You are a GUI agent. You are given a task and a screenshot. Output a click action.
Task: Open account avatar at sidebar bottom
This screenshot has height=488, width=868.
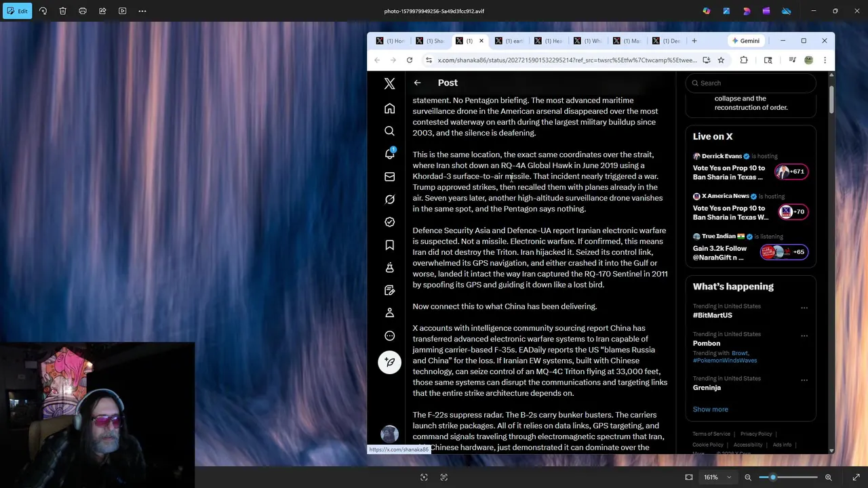[389, 434]
